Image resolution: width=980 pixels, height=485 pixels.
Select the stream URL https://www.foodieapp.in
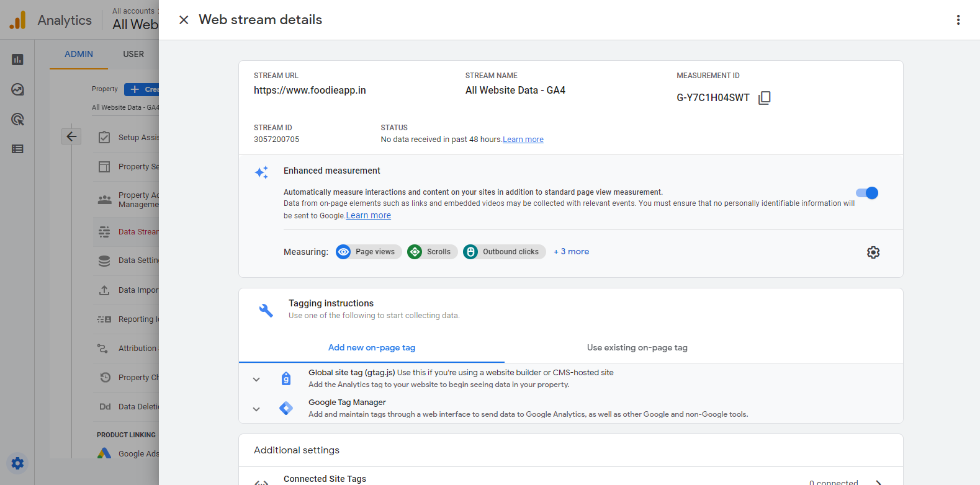310,91
